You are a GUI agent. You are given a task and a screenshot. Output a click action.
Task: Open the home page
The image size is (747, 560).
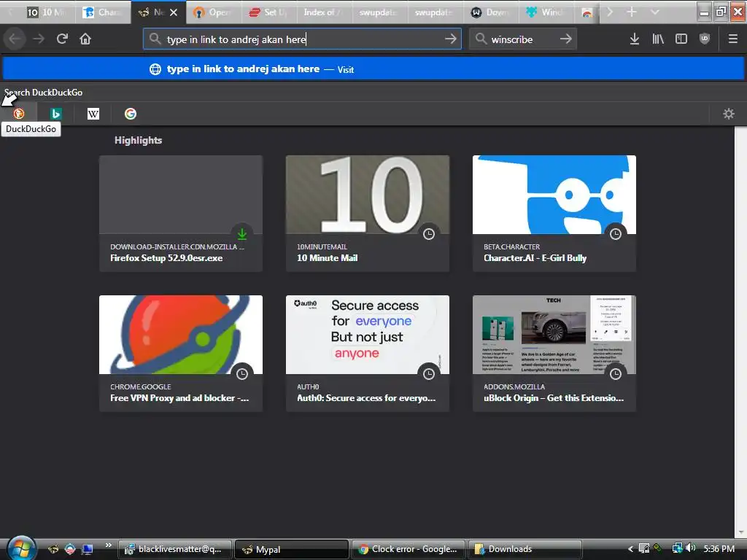coord(85,39)
